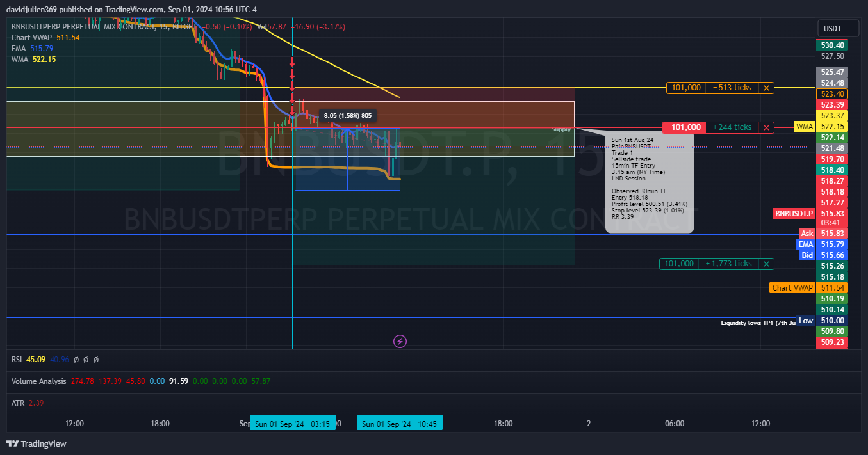Click the 8.05 (1.58%) 805 measurement label

coord(348,116)
